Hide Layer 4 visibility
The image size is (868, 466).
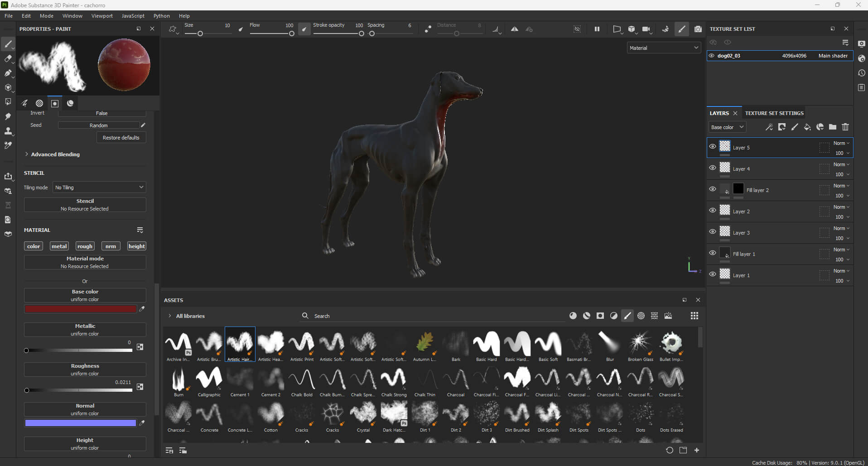click(713, 168)
